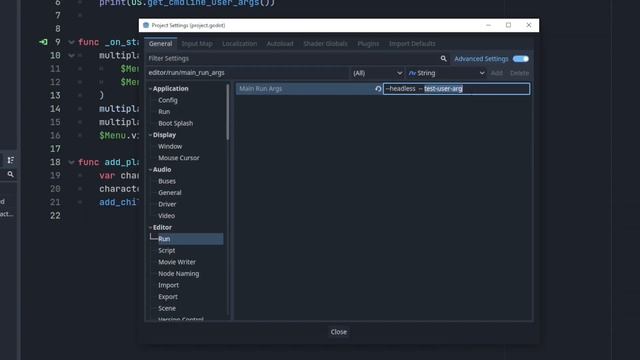Select Config under Application
The width and height of the screenshot is (640, 360).
168,100
